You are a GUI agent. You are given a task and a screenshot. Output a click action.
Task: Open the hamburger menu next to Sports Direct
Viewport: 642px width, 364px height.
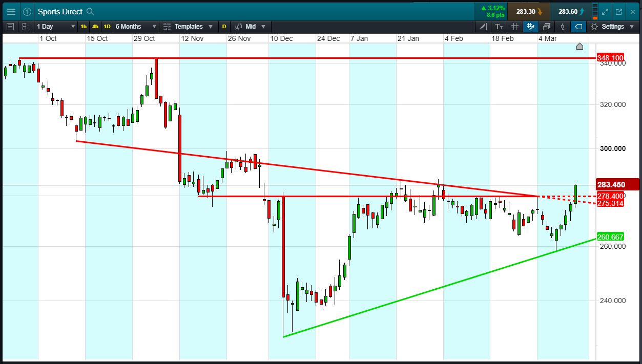click(x=11, y=11)
